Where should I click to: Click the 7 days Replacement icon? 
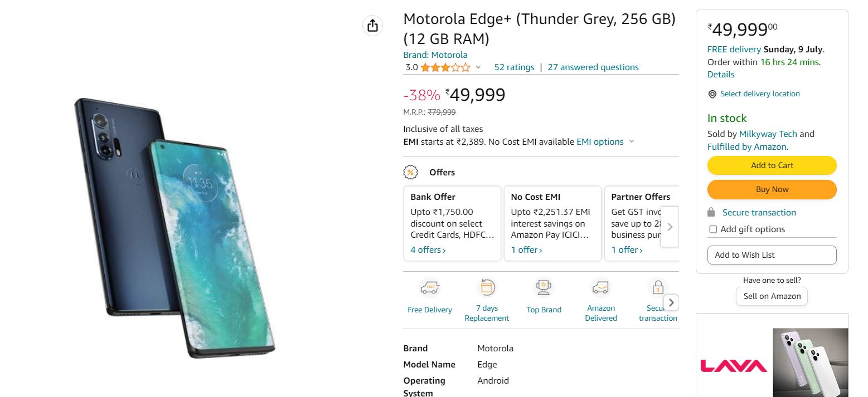coord(487,288)
